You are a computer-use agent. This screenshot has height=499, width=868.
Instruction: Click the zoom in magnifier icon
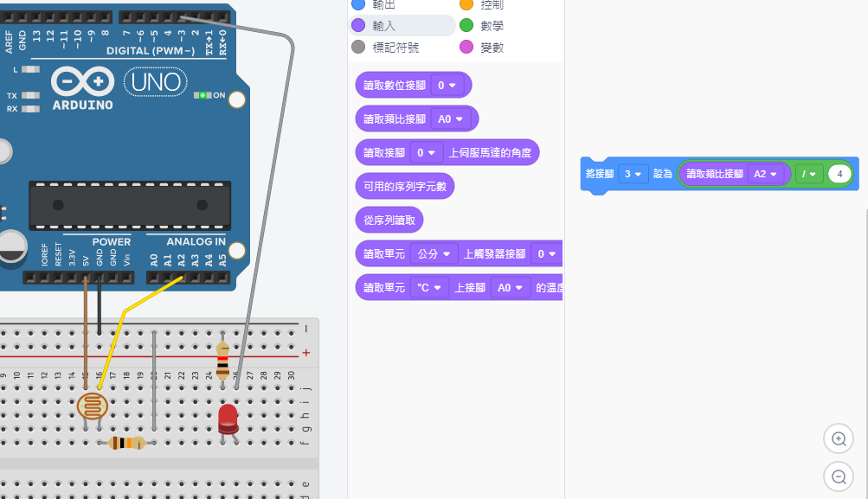838,439
